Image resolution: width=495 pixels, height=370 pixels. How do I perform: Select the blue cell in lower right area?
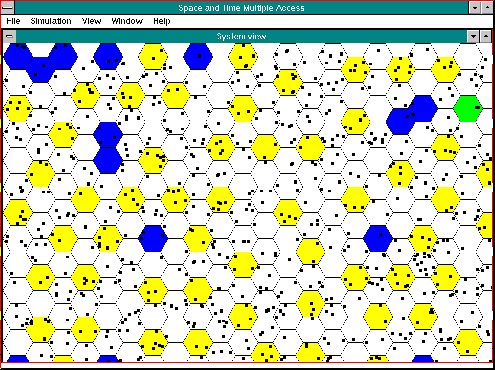(378, 238)
